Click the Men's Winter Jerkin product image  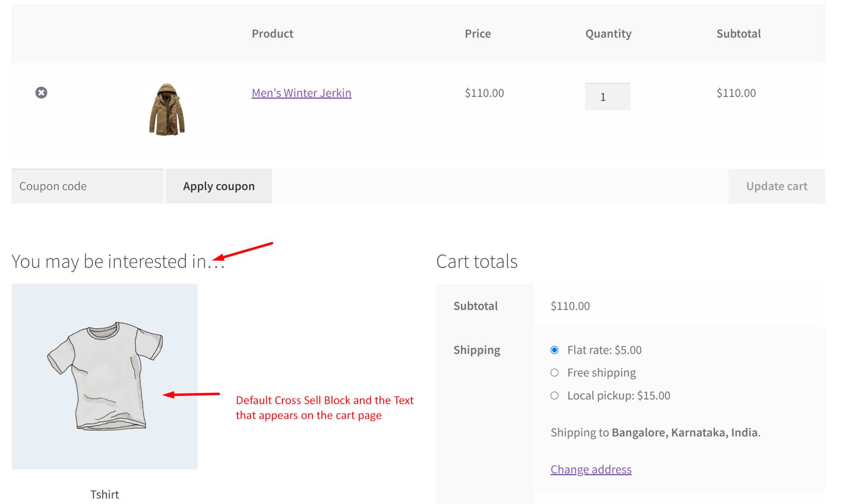click(x=166, y=109)
